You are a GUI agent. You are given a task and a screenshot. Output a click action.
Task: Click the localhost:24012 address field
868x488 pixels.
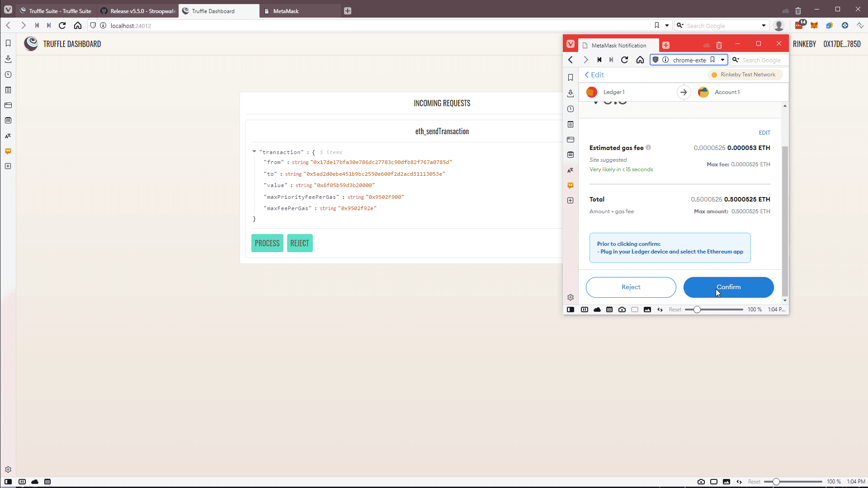pyautogui.click(x=380, y=26)
